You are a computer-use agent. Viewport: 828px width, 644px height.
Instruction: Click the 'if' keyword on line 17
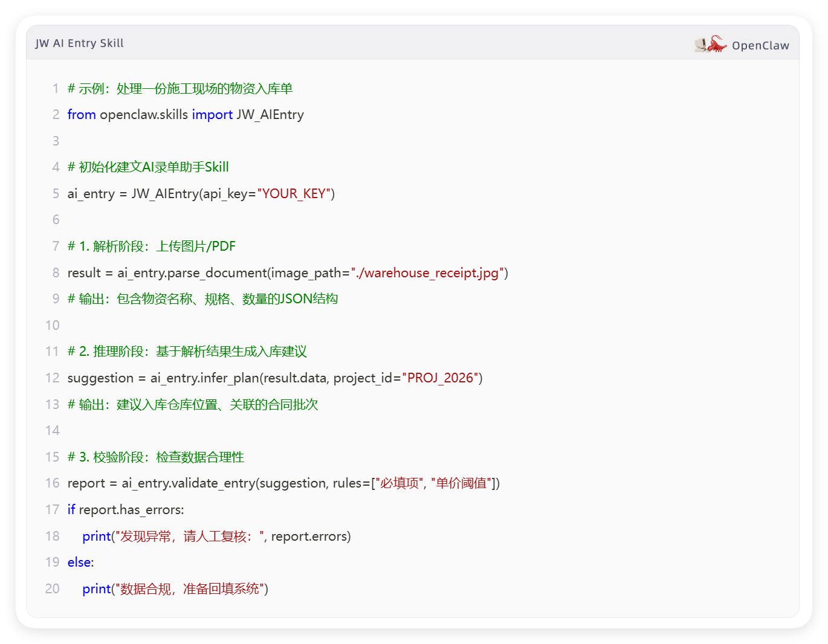(71, 510)
